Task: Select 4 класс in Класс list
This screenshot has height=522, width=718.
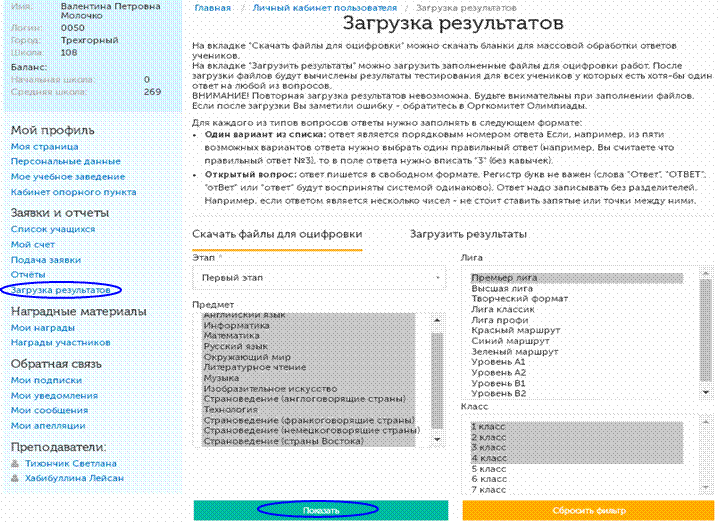Action: click(577, 458)
